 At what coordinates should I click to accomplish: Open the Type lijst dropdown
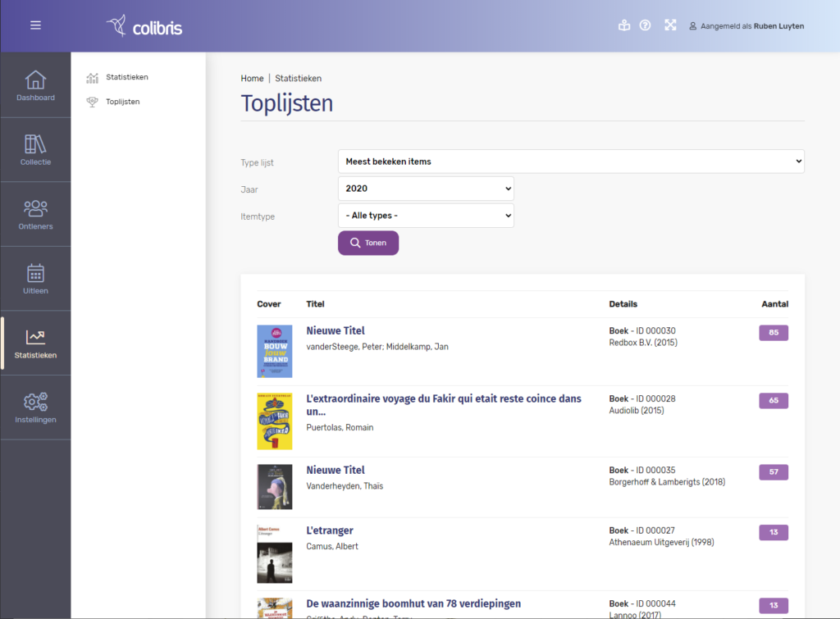tap(571, 162)
